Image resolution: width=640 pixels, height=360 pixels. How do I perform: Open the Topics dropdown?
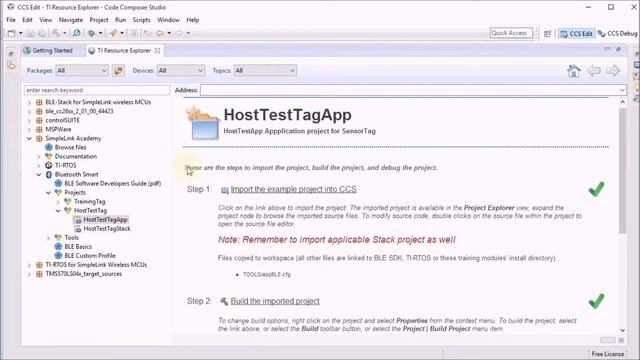265,71
